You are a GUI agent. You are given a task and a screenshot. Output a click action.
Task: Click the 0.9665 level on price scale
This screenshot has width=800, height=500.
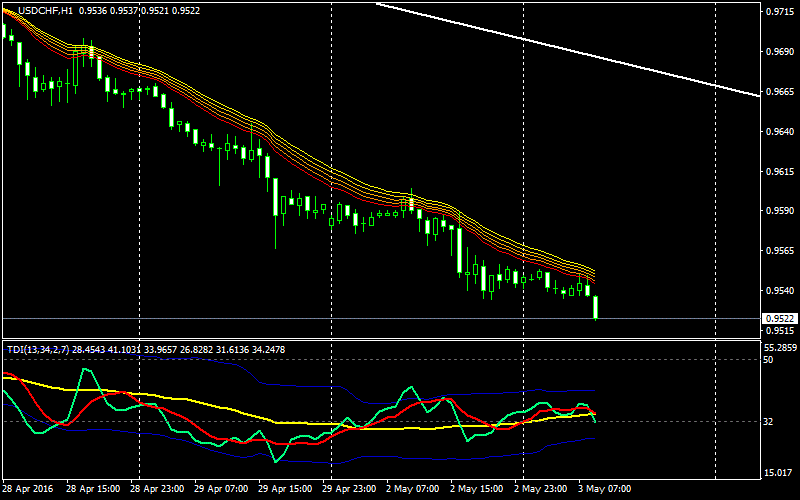coord(778,91)
